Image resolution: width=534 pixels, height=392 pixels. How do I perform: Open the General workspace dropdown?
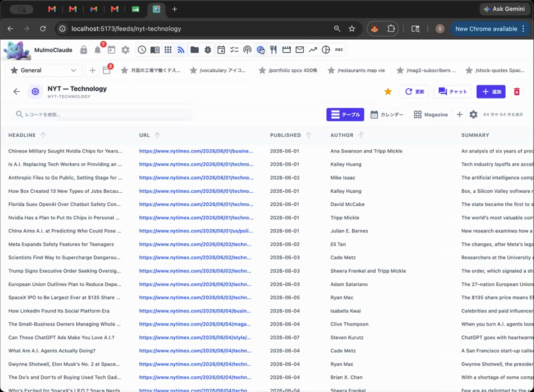point(44,70)
